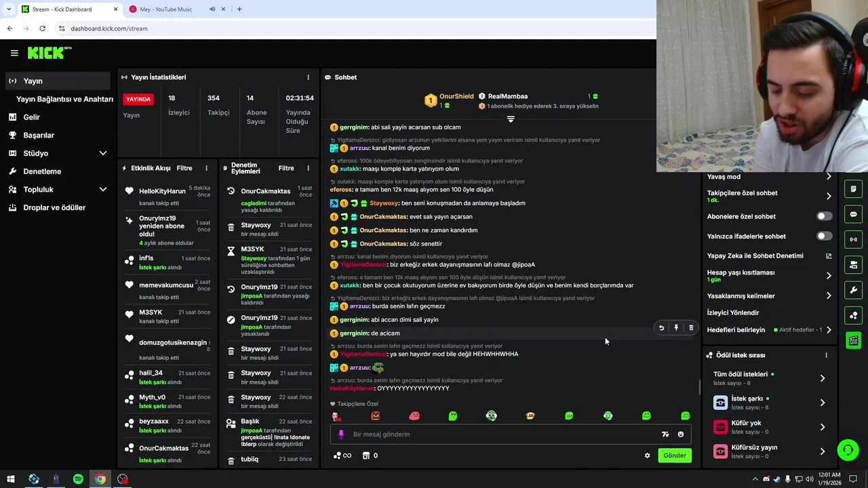Insert the angry red face emote

pyautogui.click(x=375, y=415)
